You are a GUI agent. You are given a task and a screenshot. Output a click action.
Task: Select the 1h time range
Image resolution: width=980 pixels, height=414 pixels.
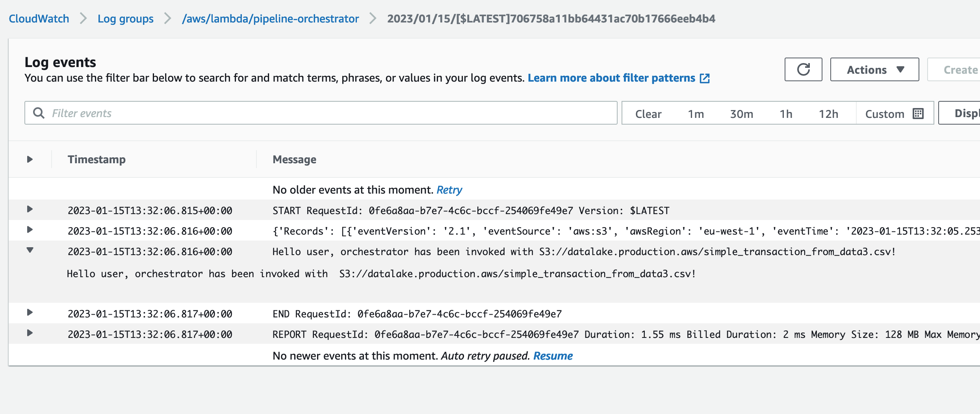[786, 114]
